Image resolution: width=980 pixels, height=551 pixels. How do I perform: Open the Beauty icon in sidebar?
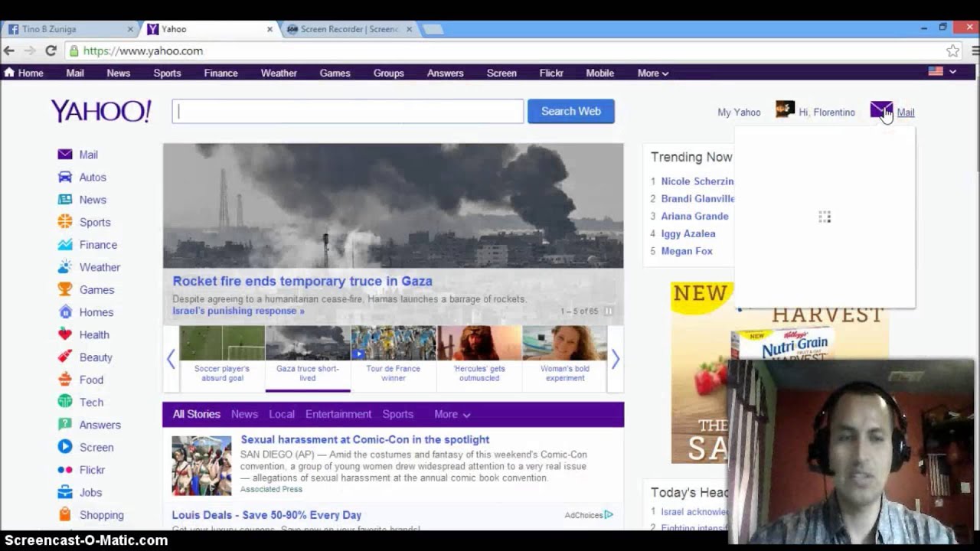65,357
